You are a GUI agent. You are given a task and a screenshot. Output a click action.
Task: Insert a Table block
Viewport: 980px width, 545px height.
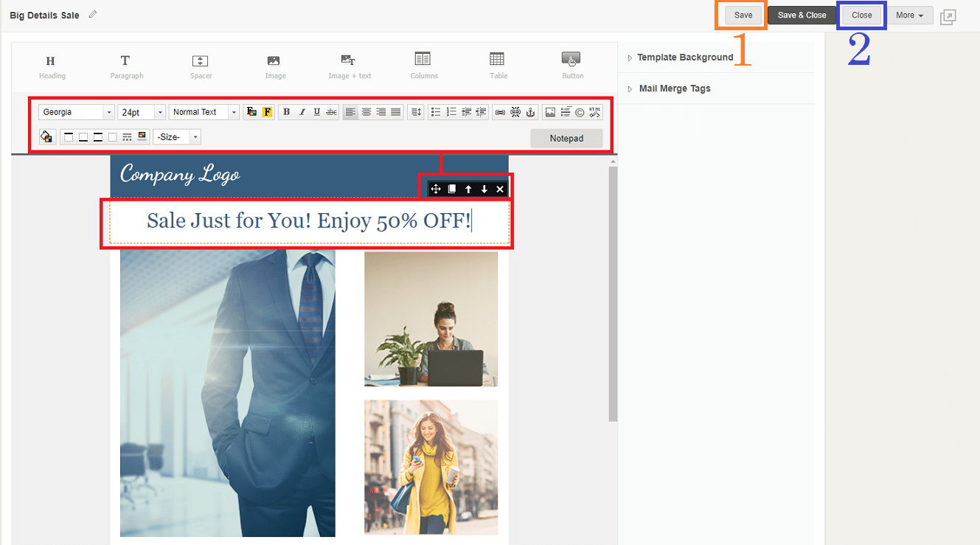498,66
